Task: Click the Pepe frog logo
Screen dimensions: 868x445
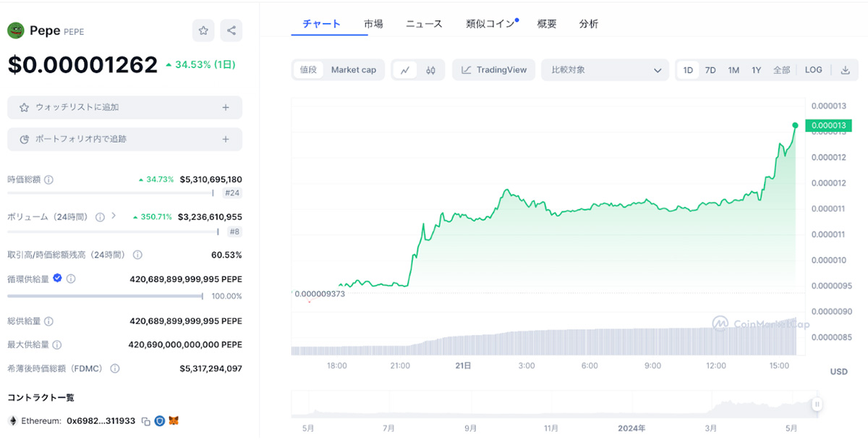Action: 16,30
